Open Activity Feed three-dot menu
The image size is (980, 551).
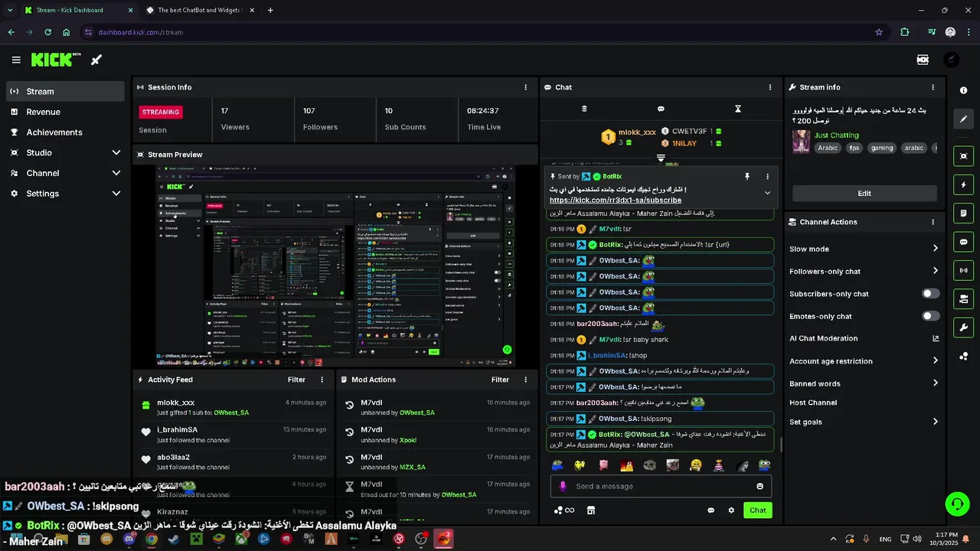coord(322,380)
